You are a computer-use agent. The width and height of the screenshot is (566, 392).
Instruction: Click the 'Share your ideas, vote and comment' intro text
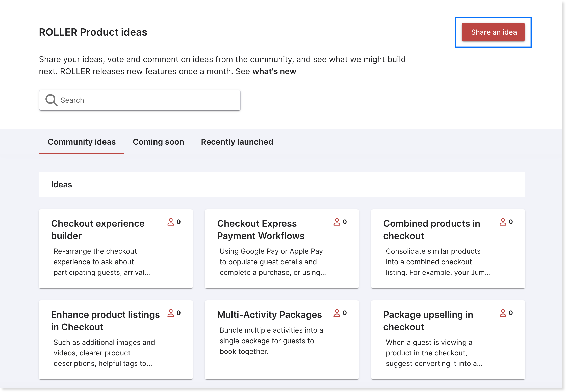222,65
